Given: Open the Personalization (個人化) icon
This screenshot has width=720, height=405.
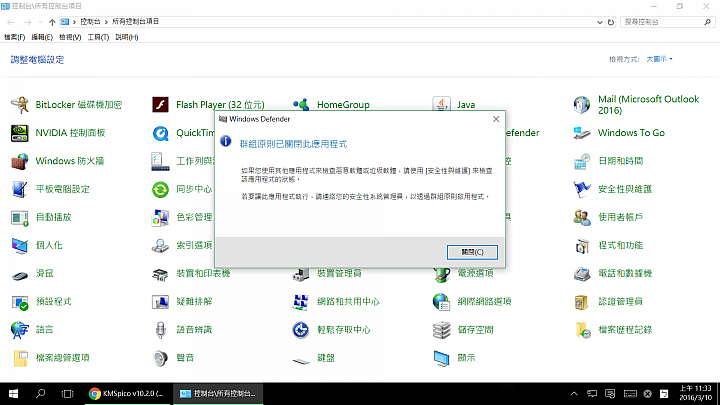Looking at the screenshot, I should (x=20, y=246).
